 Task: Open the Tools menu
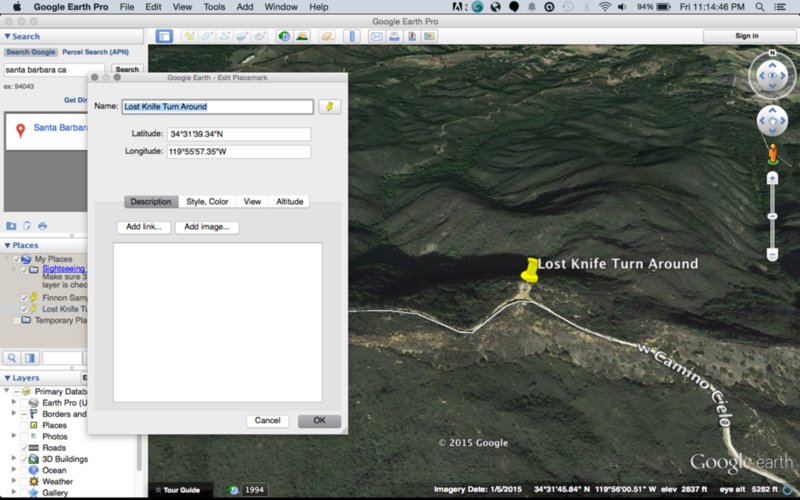(x=214, y=7)
